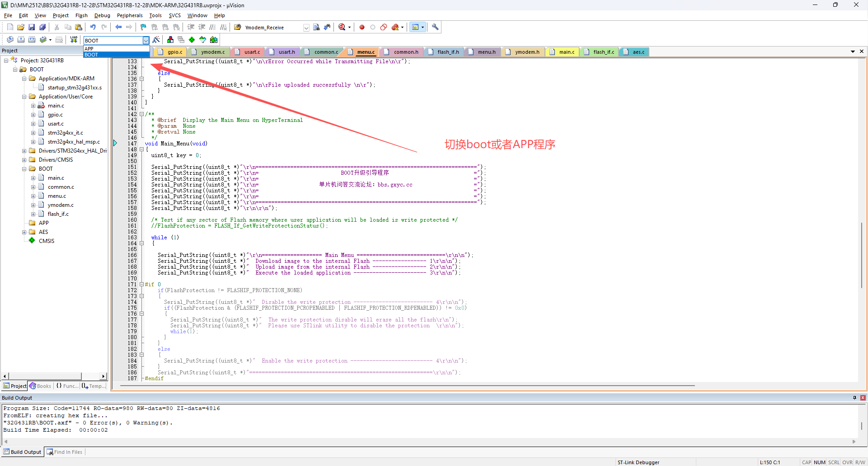Open the Flash menu
Screen dimensions: 868x466
(81, 15)
